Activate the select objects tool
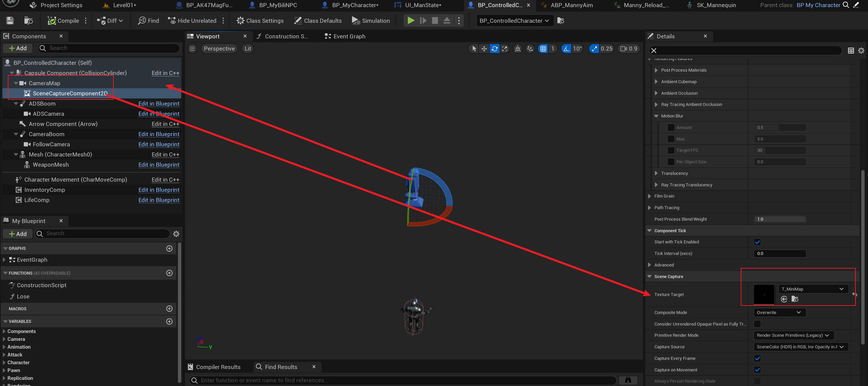This screenshot has width=868, height=386. click(474, 49)
